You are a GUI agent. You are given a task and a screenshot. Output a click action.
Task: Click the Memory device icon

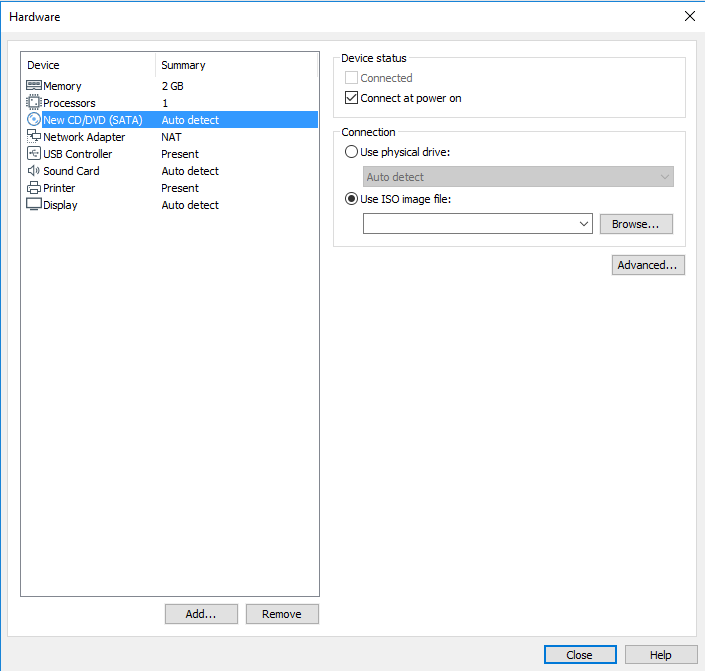pyautogui.click(x=34, y=85)
